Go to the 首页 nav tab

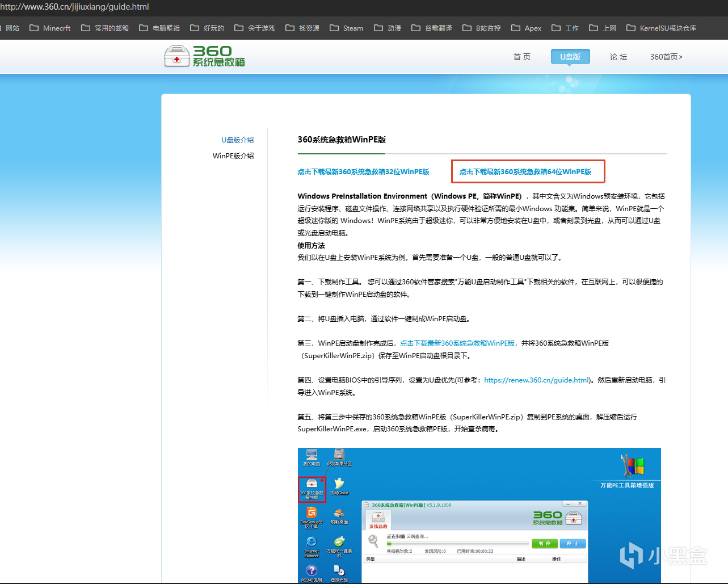point(522,57)
